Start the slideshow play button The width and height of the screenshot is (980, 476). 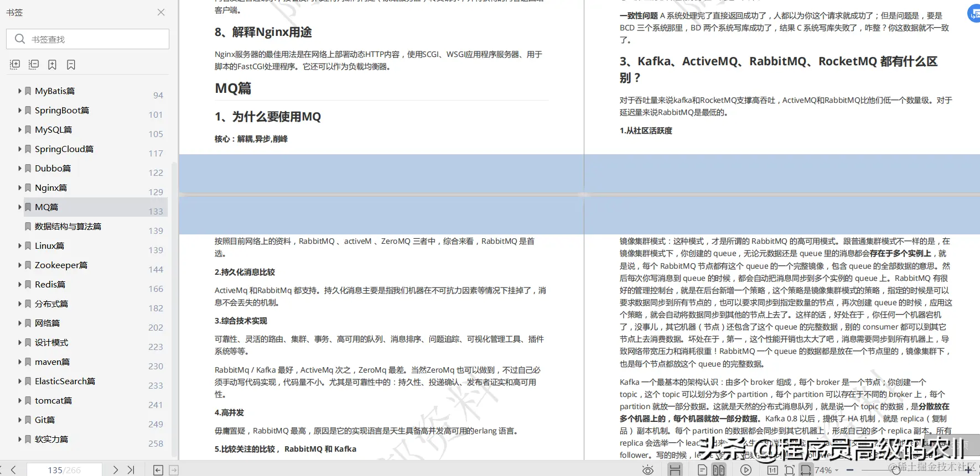tap(746, 470)
